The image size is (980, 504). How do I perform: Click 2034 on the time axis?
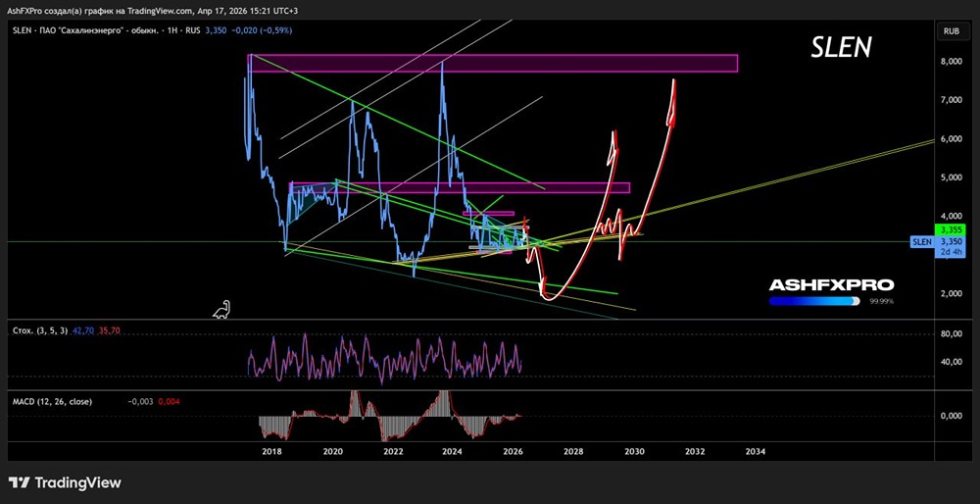click(x=755, y=451)
